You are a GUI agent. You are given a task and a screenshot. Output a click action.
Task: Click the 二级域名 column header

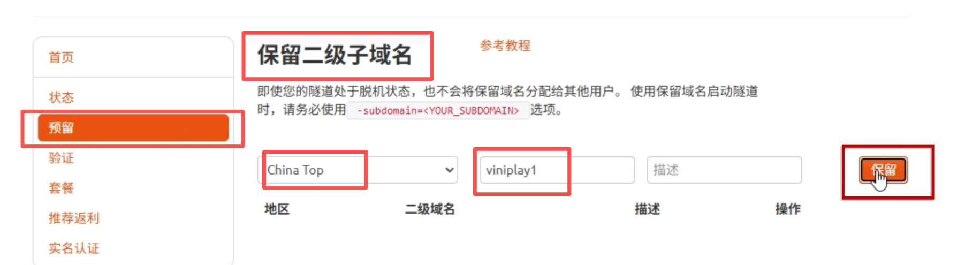click(x=430, y=209)
